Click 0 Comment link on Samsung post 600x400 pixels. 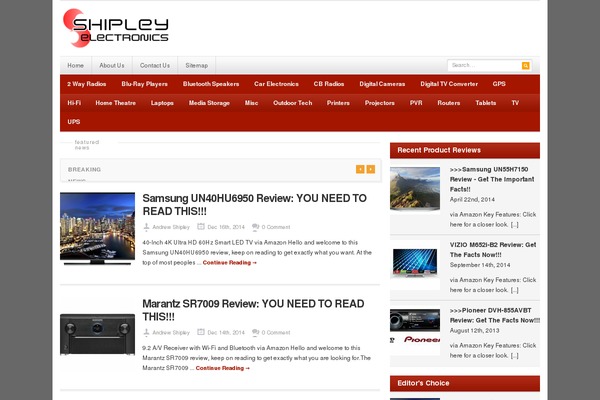pos(276,227)
